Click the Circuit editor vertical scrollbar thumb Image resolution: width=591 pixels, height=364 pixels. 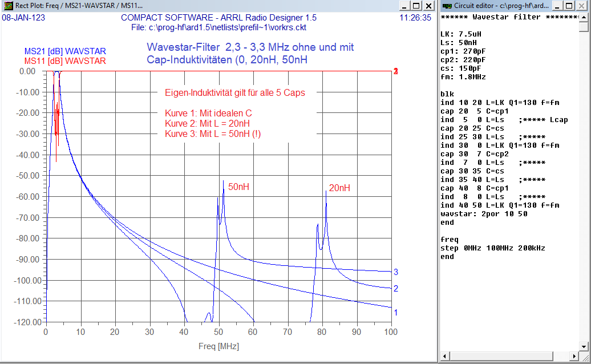(584, 27)
